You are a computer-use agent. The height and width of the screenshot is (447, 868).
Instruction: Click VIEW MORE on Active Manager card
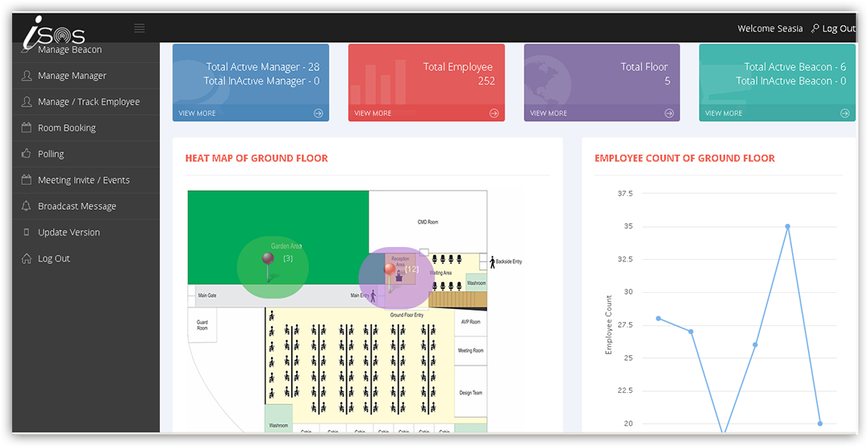tap(197, 113)
